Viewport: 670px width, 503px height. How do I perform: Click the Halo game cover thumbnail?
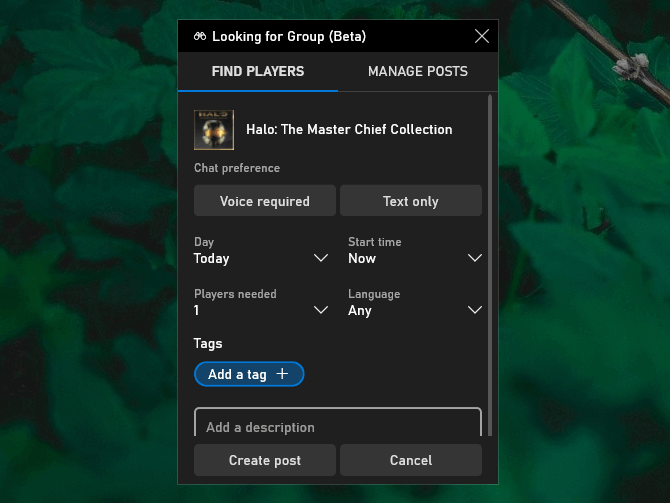[214, 130]
